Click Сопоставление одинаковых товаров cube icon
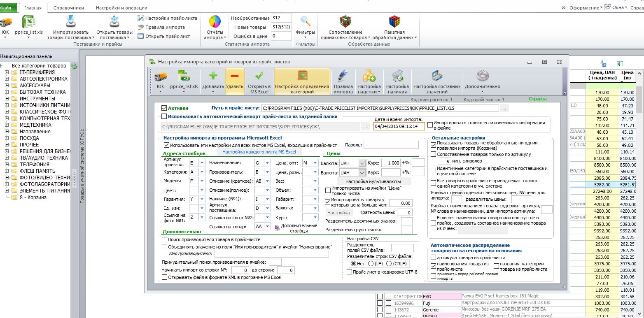 (x=345, y=21)
